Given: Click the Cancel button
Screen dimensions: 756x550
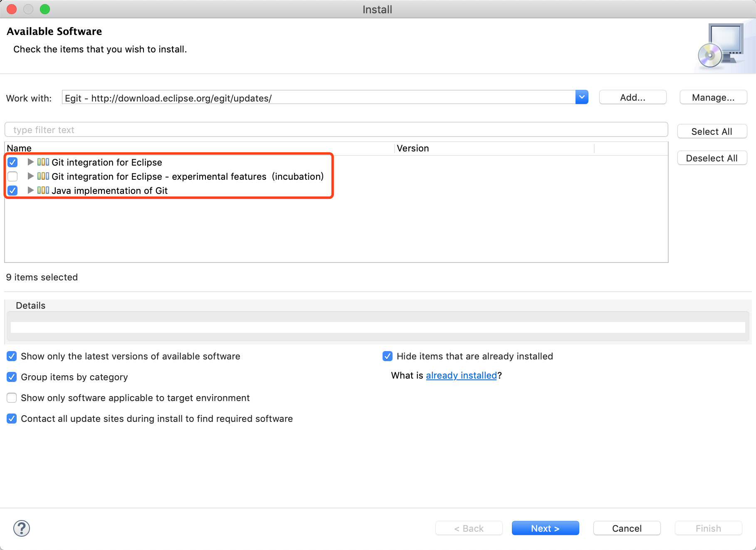Looking at the screenshot, I should [627, 528].
